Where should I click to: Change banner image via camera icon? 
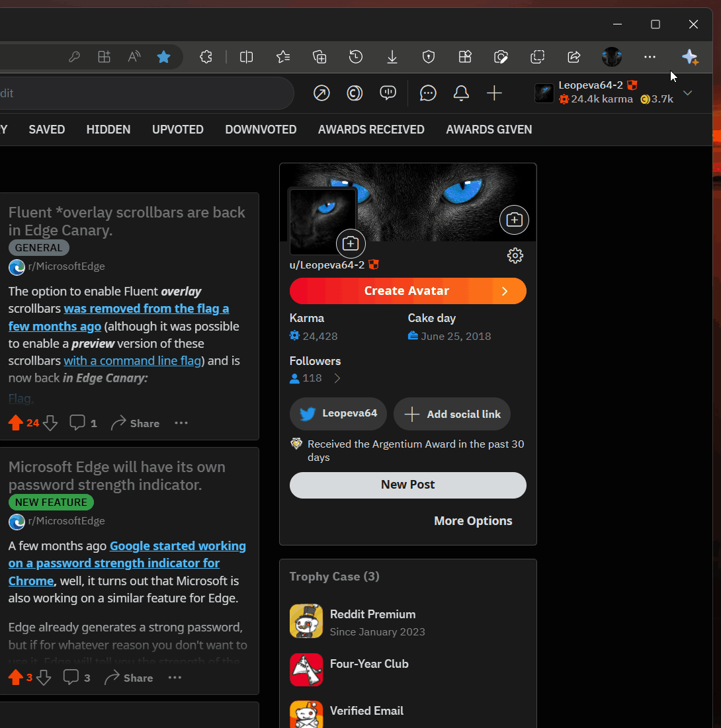point(514,220)
